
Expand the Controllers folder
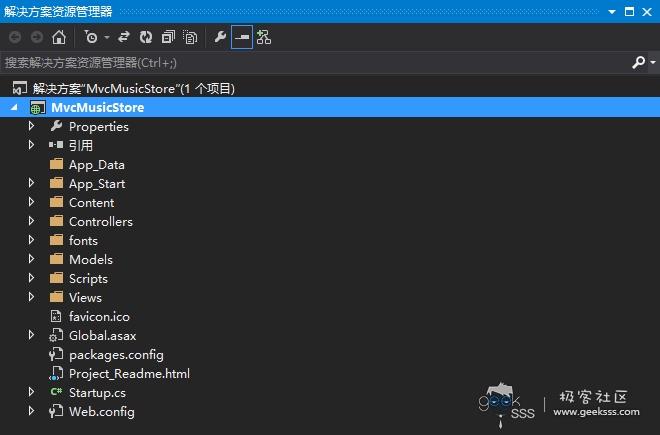[x=31, y=221]
